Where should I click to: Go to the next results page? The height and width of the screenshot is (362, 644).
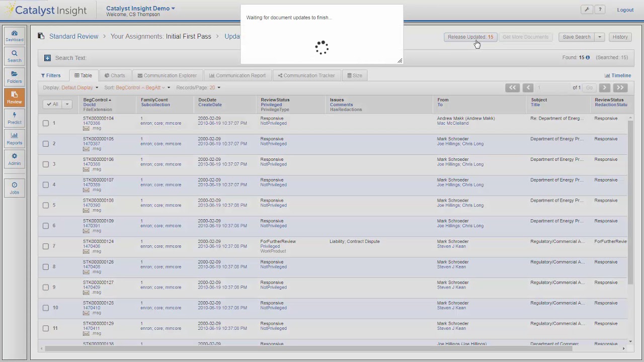click(x=605, y=87)
